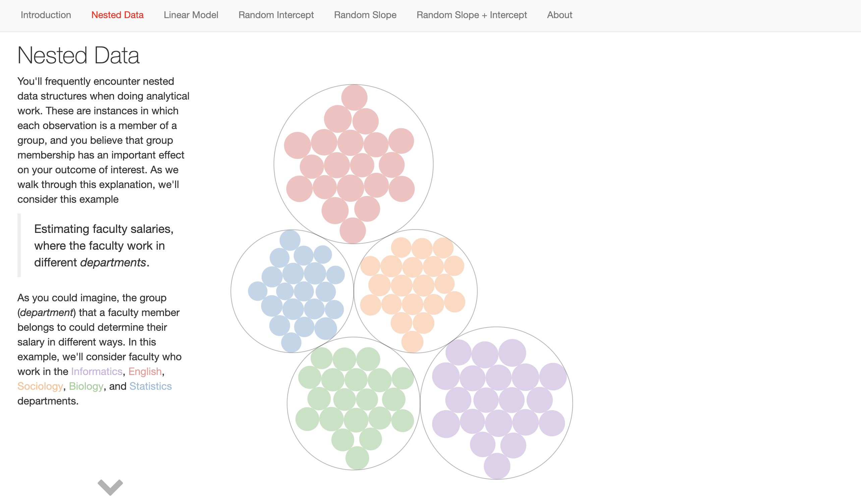Viewport: 861px width, 504px height.
Task: Click the bottommost purple Informatics circle
Action: [x=497, y=466]
